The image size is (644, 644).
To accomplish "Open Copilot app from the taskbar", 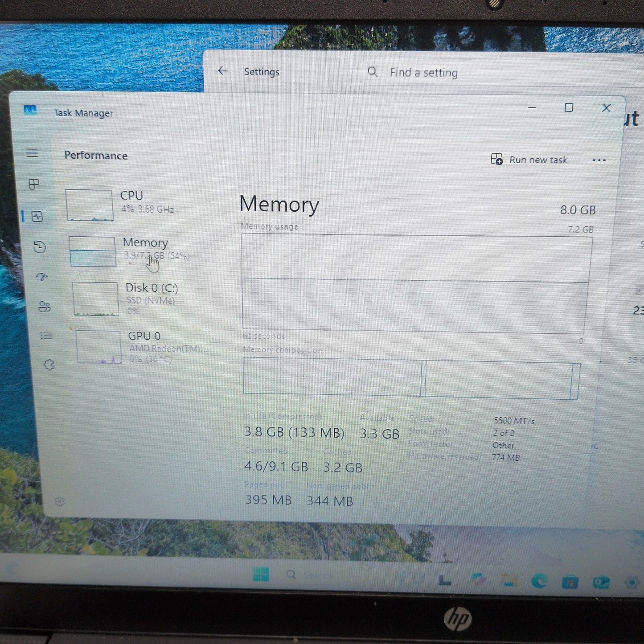I will point(478,579).
